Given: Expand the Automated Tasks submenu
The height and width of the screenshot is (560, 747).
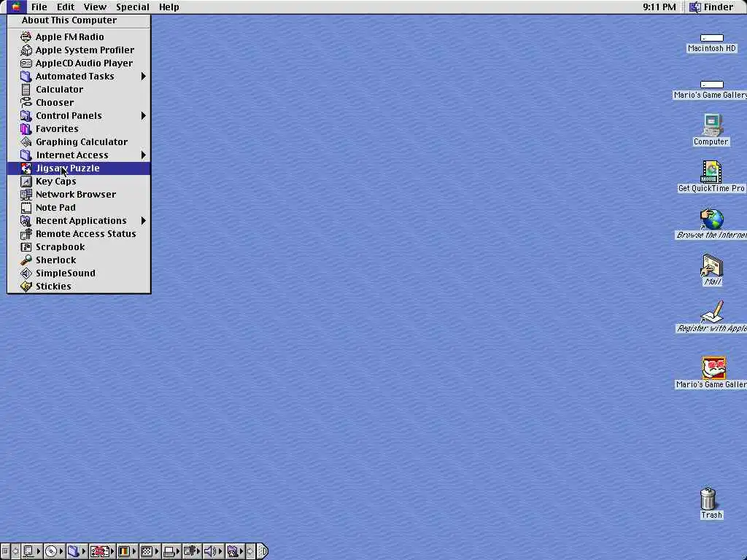Looking at the screenshot, I should (79, 76).
